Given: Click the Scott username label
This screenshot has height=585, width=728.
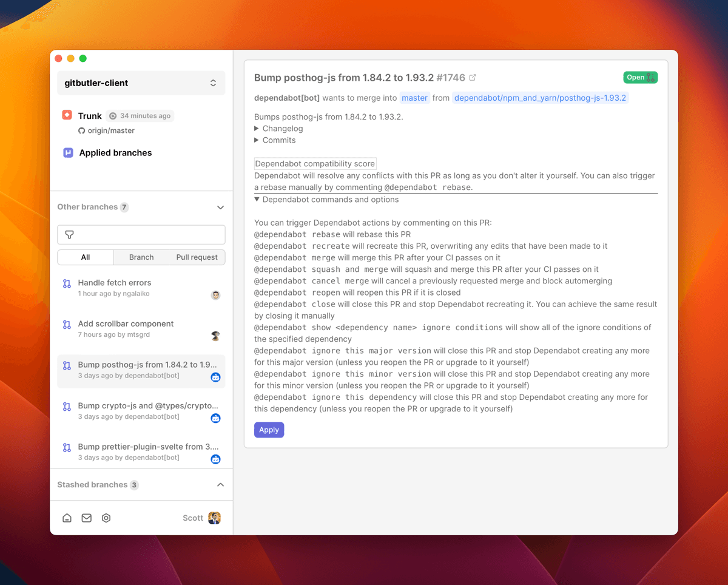Looking at the screenshot, I should (193, 518).
